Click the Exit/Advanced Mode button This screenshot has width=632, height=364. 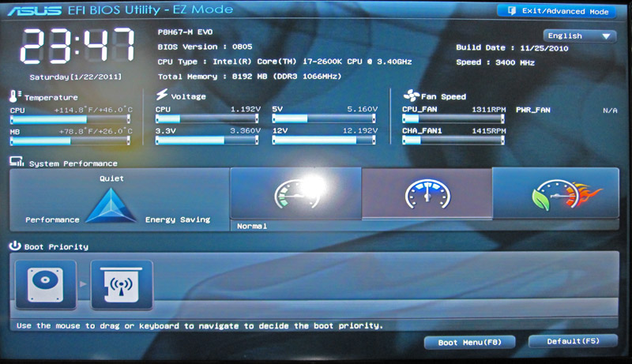[x=557, y=11]
